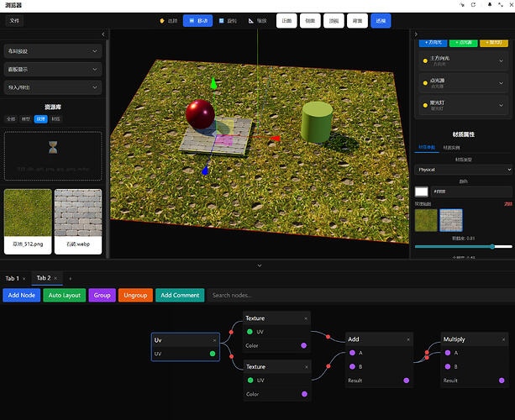The width and height of the screenshot is (515, 420).
Task: Click the orange Ungroup button
Action: (x=135, y=295)
